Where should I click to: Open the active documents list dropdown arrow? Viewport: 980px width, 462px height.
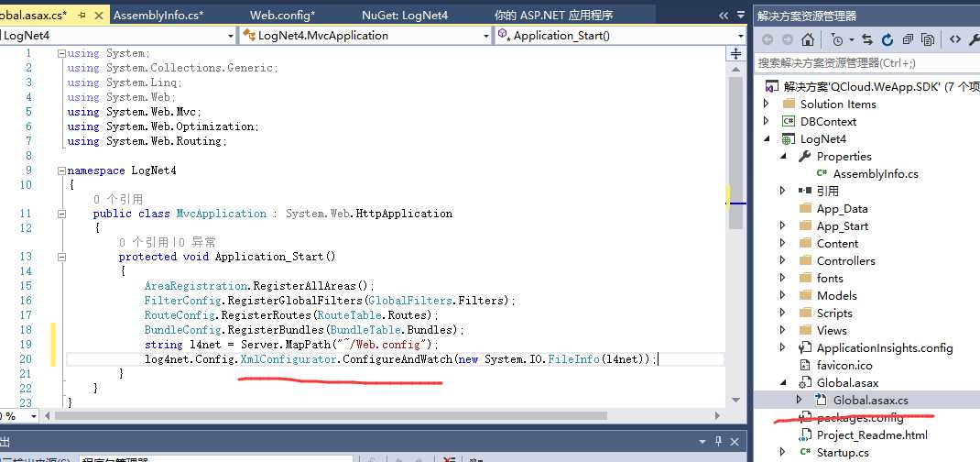click(x=741, y=15)
